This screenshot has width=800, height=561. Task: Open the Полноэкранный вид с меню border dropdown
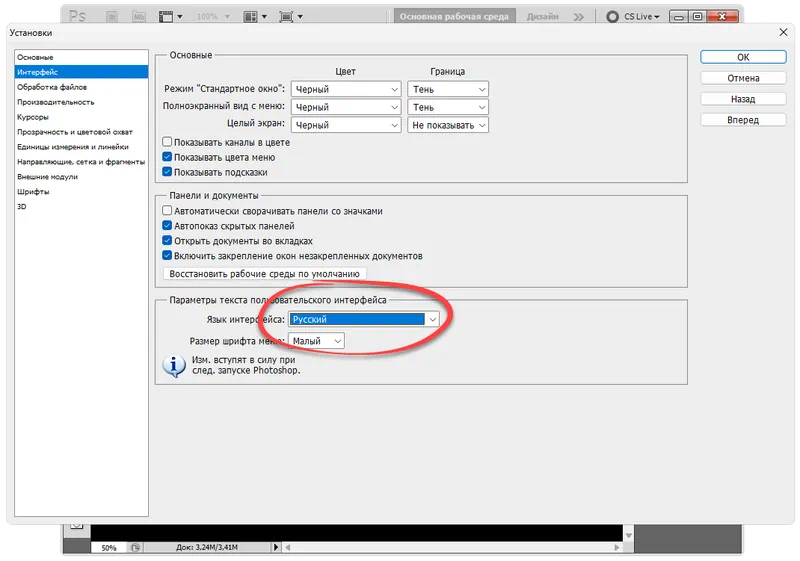click(448, 107)
